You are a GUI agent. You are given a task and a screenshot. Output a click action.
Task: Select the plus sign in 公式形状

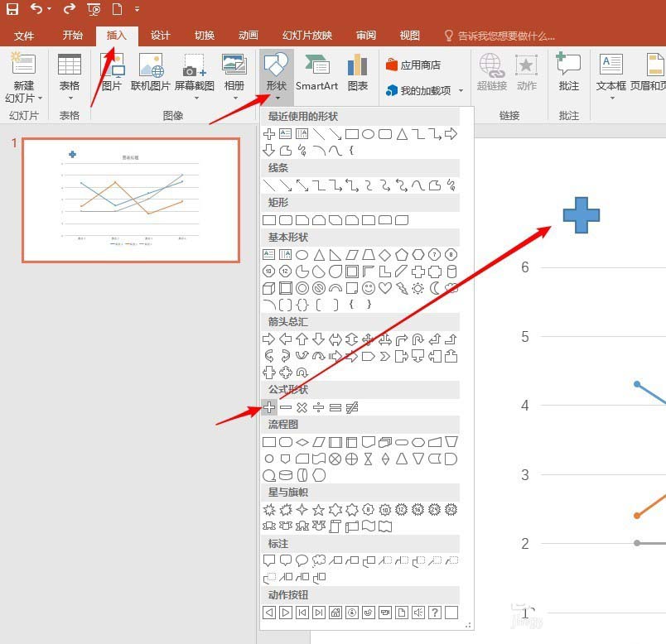(269, 407)
